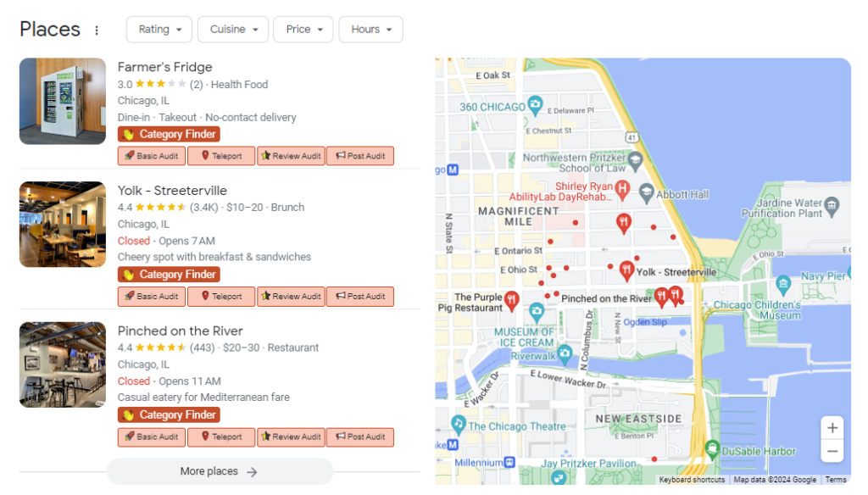
Task: Open the Yolk - Streeterville listing title
Action: click(172, 191)
